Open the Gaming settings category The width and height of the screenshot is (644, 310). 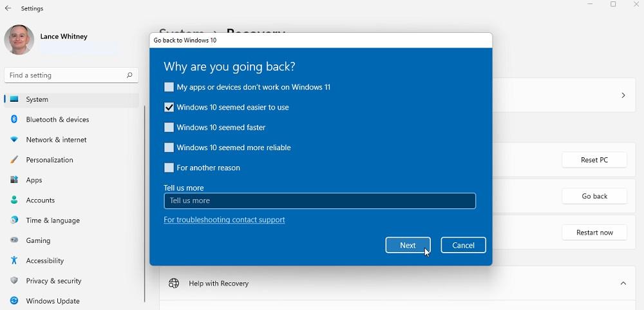38,240
